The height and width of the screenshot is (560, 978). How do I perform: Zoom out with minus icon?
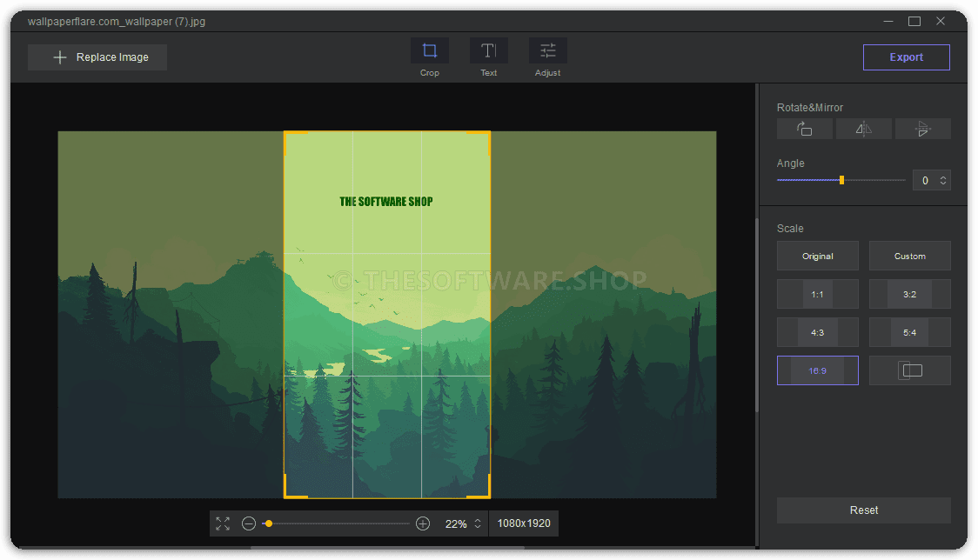(x=249, y=523)
